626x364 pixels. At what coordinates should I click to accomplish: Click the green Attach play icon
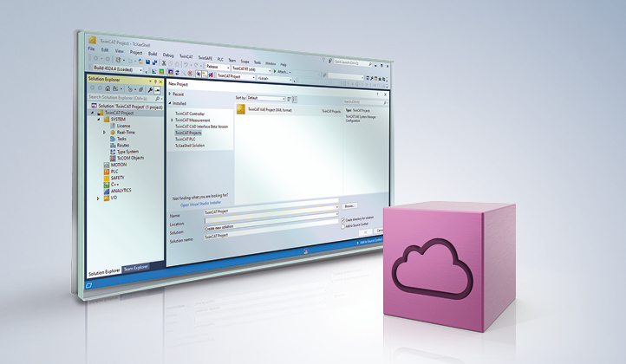pyautogui.click(x=275, y=71)
